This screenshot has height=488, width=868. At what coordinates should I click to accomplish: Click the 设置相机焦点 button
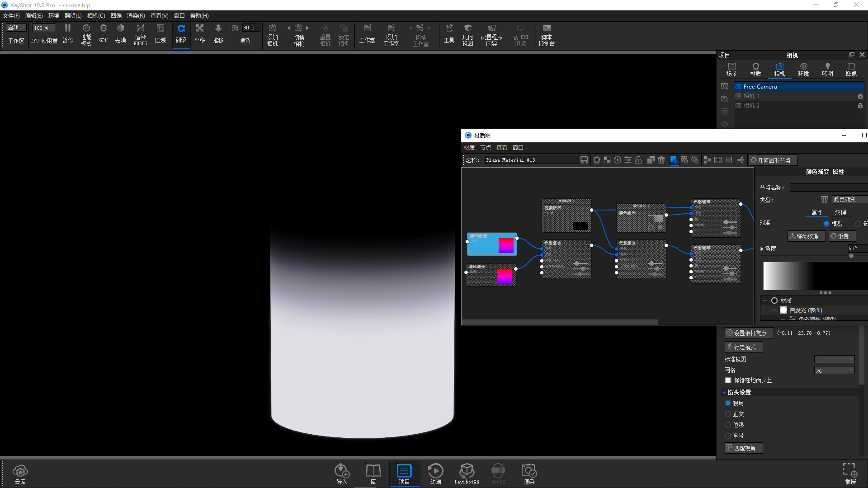coord(749,333)
